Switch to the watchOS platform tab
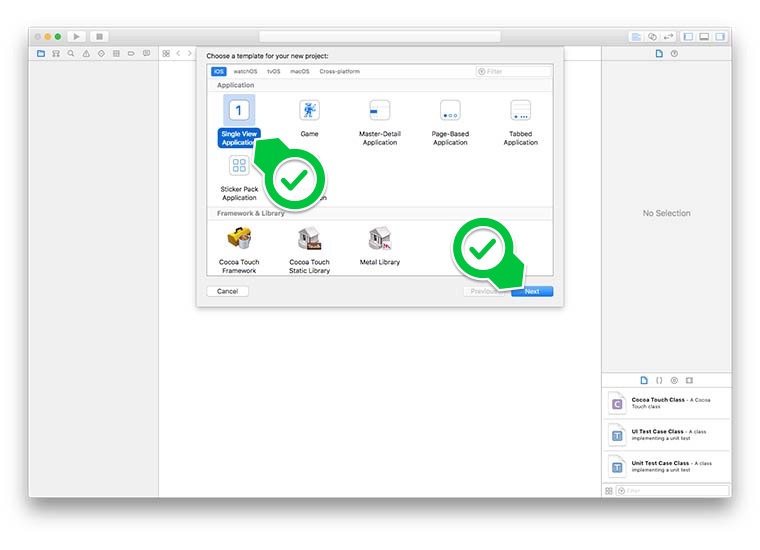The width and height of the screenshot is (760, 550). [245, 71]
